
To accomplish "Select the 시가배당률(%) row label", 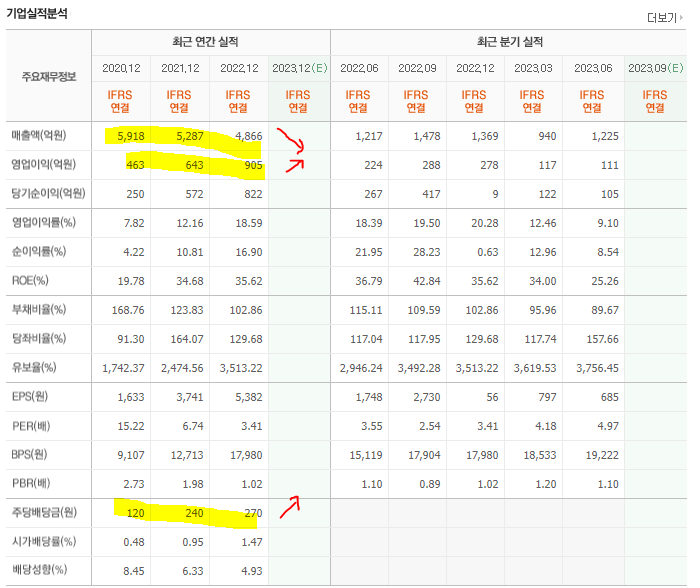I will (x=44, y=542).
